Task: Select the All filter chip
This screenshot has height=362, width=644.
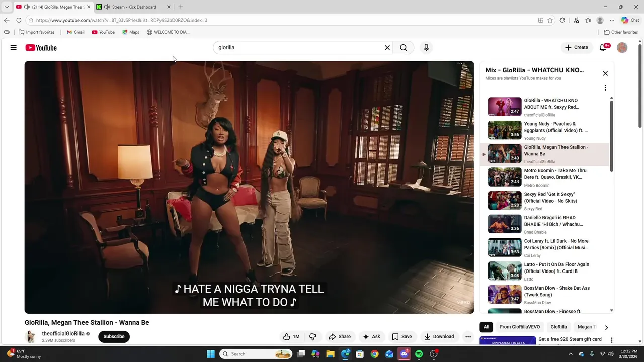Action: (x=486, y=327)
